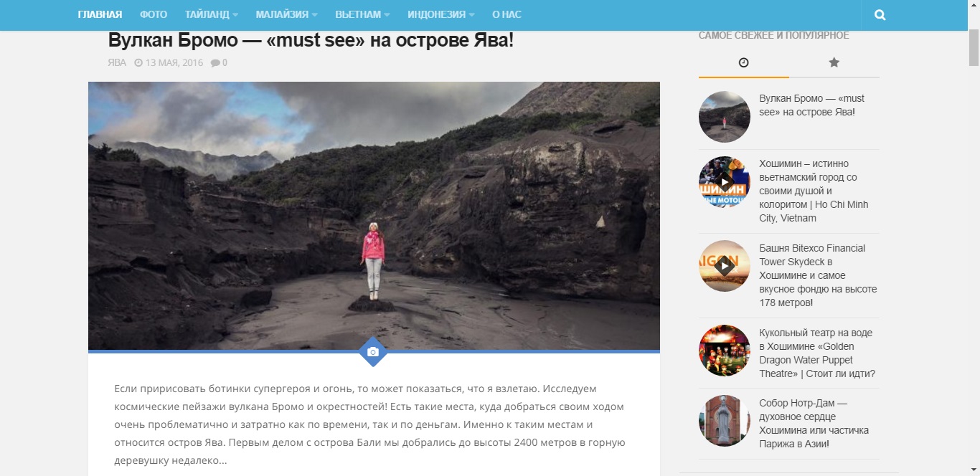Screen dimensions: 980x476
Task: Open sidebar link Хошимин истинно вьетнамский город
Action: click(814, 191)
